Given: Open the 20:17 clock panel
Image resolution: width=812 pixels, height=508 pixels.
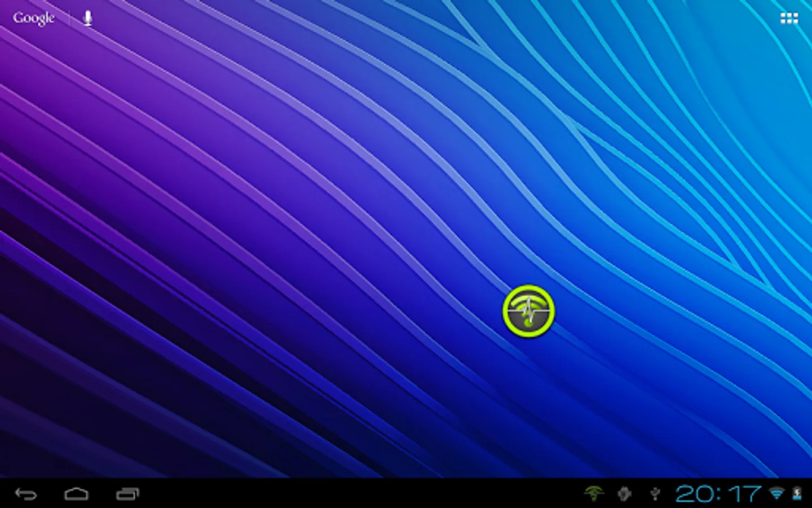Looking at the screenshot, I should [x=718, y=494].
